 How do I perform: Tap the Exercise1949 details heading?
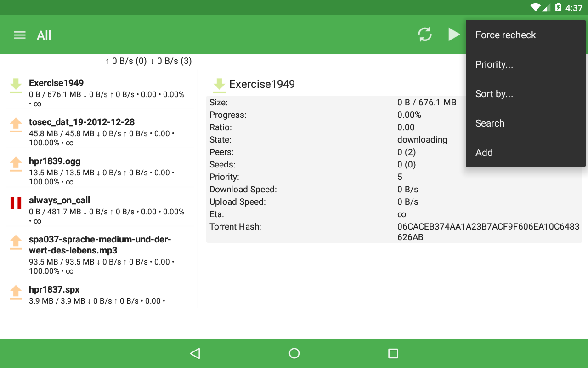click(262, 84)
